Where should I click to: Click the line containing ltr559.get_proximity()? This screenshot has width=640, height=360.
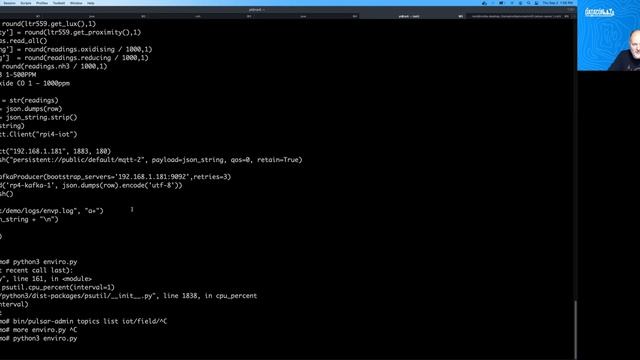tap(70, 32)
